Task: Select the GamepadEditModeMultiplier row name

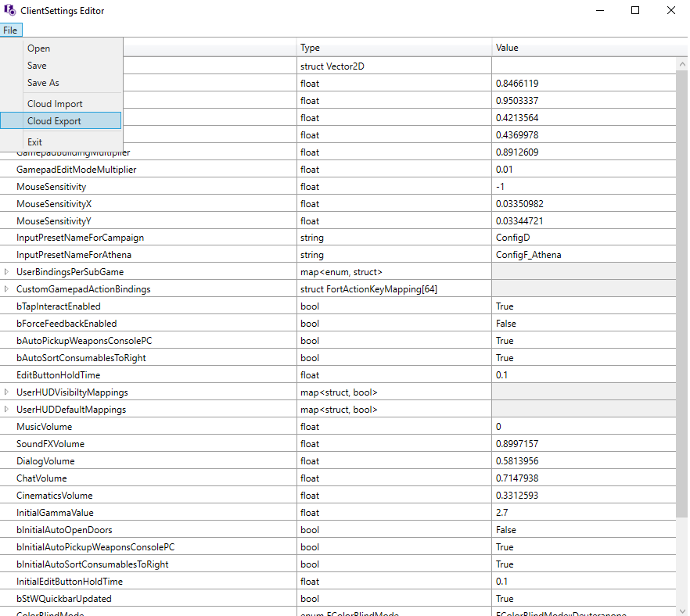Action: tap(77, 170)
